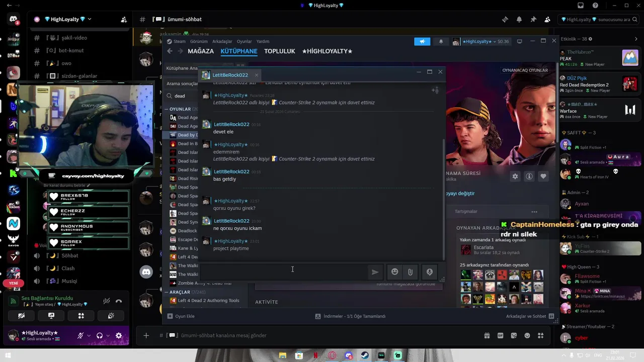This screenshot has width=644, height=362.
Task: Click Oyun Ekle in Steam footer
Action: pos(181,316)
